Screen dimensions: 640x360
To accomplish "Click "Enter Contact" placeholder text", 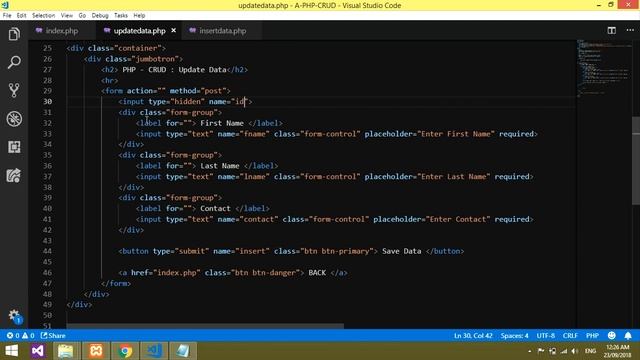I will pos(458,219).
